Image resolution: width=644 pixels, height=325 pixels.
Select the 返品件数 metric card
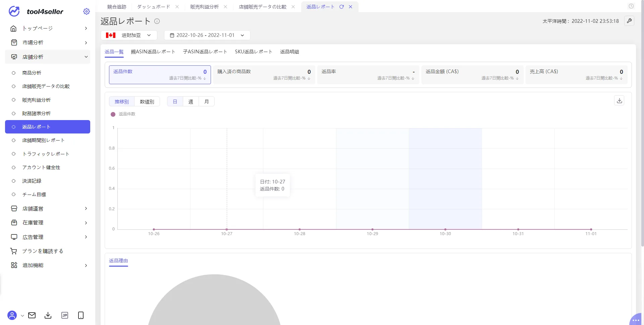(160, 74)
